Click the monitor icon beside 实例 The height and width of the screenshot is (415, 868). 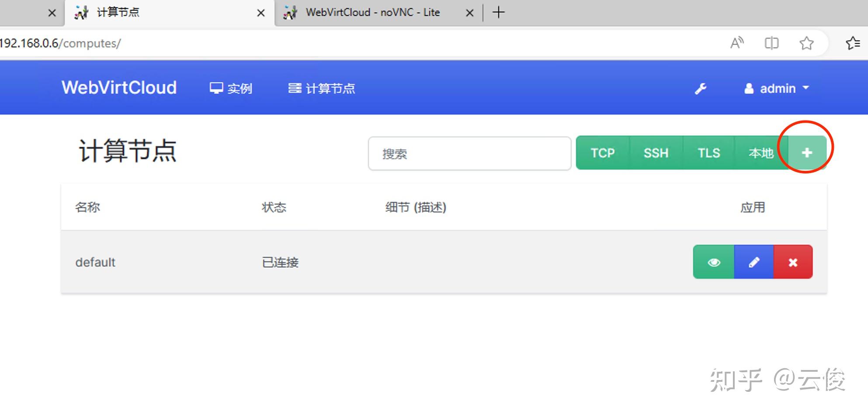pos(216,88)
